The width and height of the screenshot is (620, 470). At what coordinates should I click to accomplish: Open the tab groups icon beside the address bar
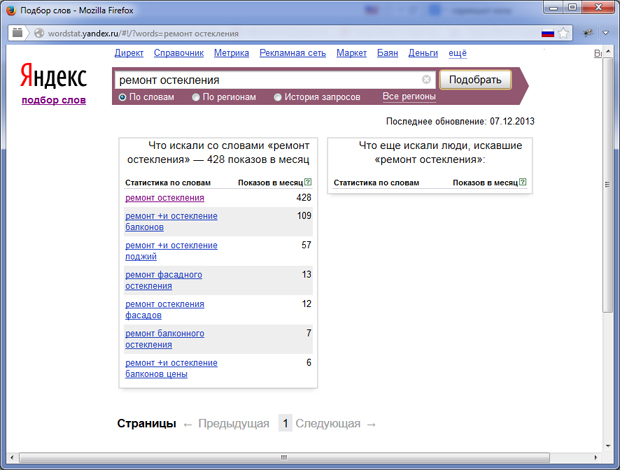click(17, 33)
